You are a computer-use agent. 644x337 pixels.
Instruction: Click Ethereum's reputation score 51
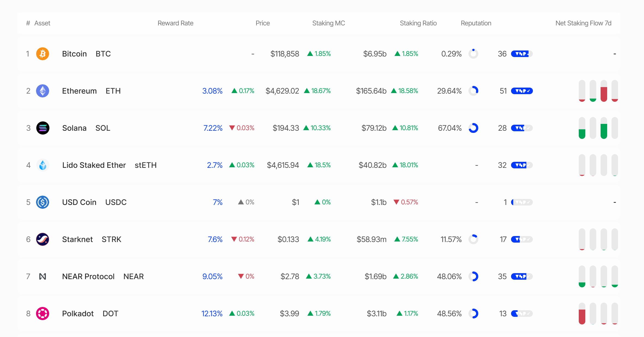pyautogui.click(x=503, y=91)
